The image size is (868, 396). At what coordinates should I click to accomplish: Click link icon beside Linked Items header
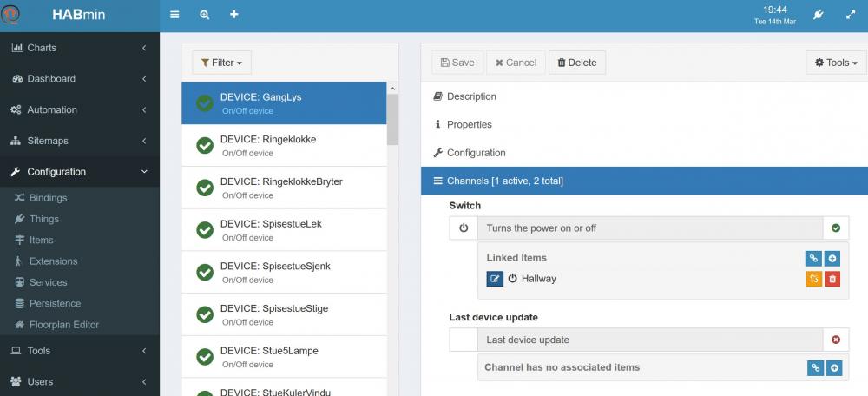tap(813, 258)
